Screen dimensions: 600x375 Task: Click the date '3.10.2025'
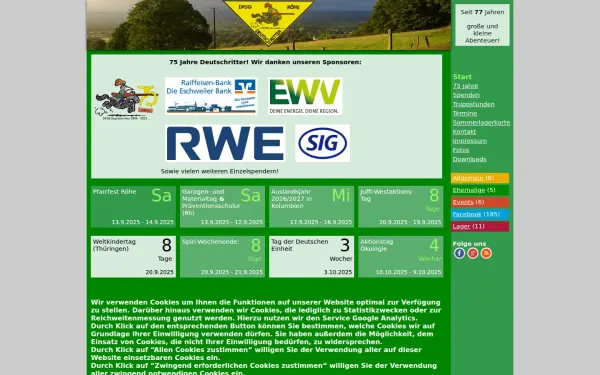(338, 272)
